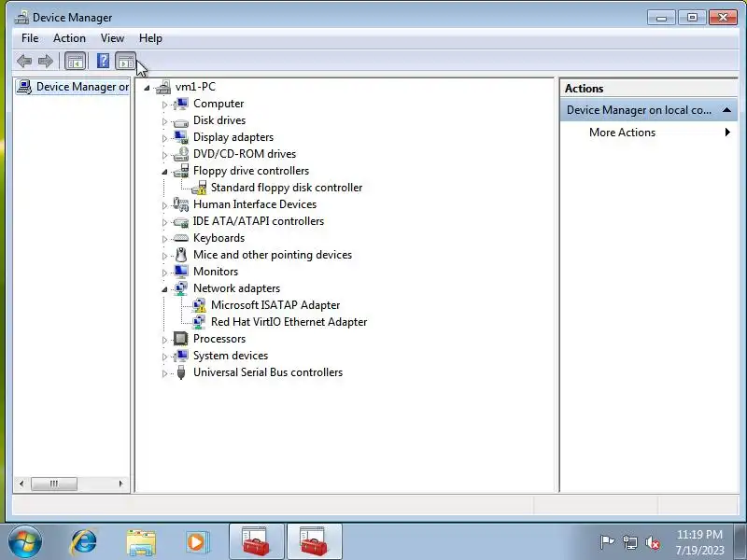Expand the Disk drives node

[x=164, y=121]
